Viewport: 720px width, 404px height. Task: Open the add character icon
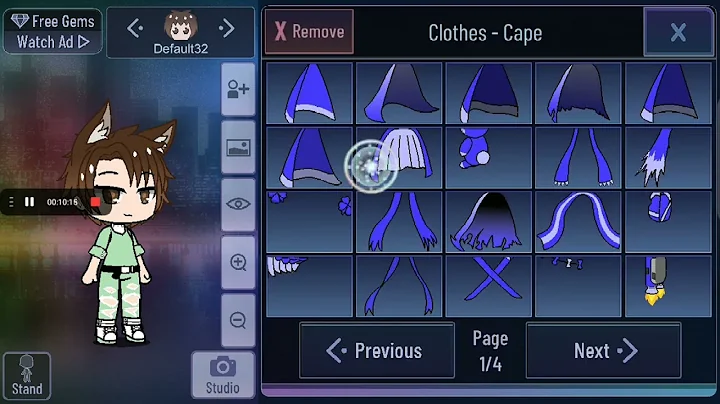(238, 90)
